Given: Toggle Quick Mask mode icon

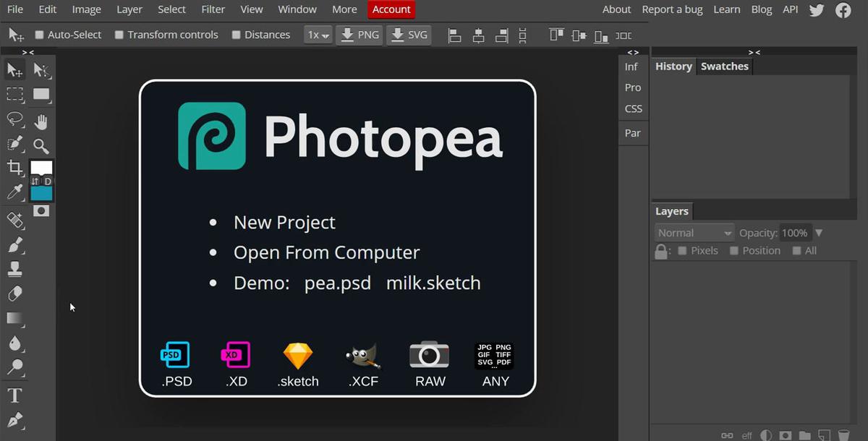Looking at the screenshot, I should pyautogui.click(x=41, y=210).
